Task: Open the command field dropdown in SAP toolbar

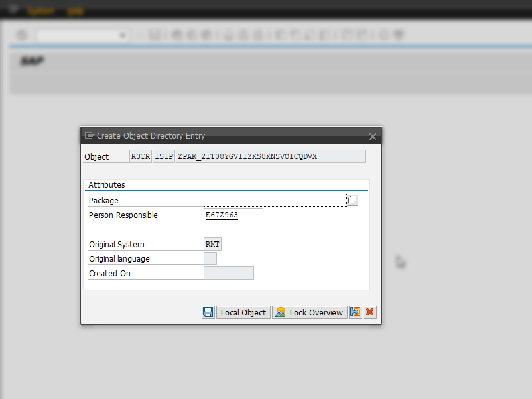Action: 122,35
